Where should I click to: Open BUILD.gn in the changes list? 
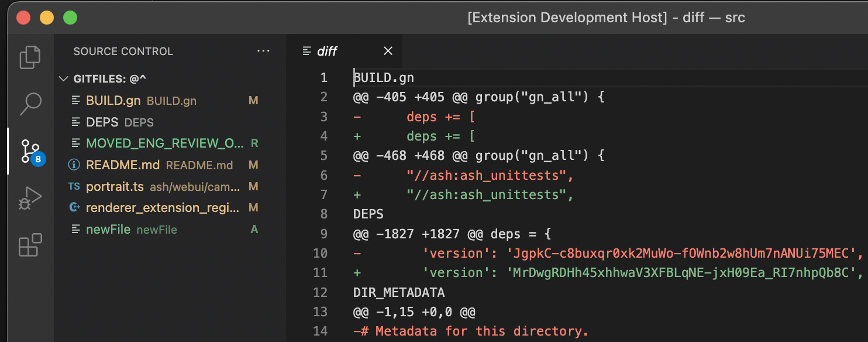(113, 101)
